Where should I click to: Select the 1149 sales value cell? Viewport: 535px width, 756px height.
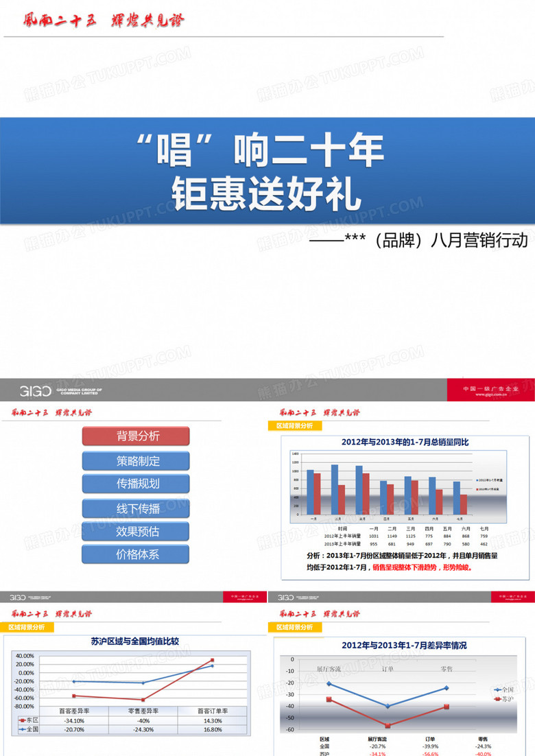pyautogui.click(x=392, y=536)
